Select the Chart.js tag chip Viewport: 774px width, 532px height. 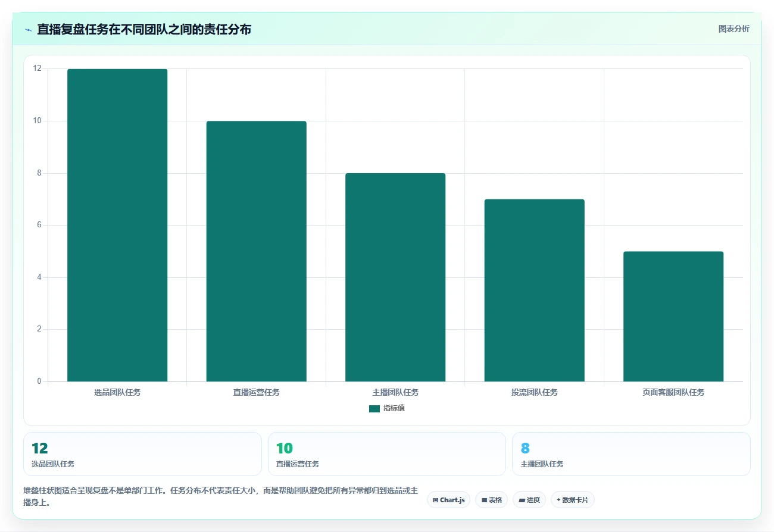pyautogui.click(x=448, y=500)
